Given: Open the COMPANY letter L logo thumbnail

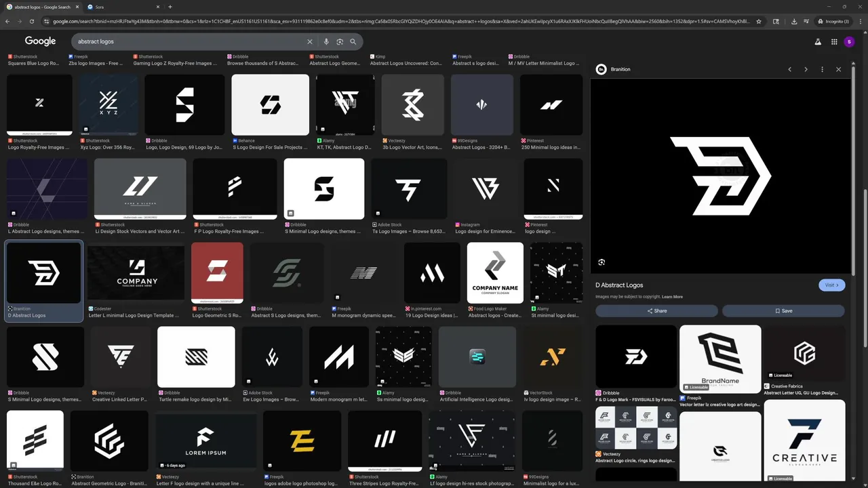Looking at the screenshot, I should click(x=136, y=272).
